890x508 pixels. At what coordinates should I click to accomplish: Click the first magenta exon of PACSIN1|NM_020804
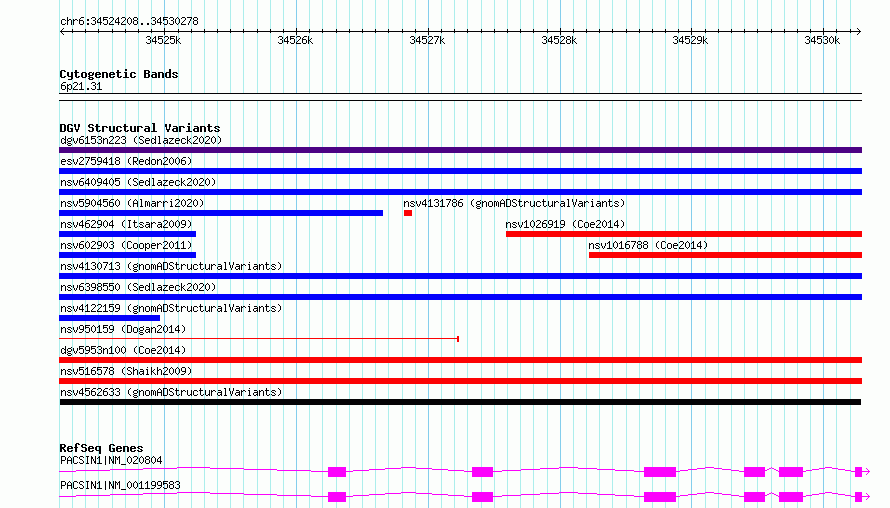coord(337,472)
